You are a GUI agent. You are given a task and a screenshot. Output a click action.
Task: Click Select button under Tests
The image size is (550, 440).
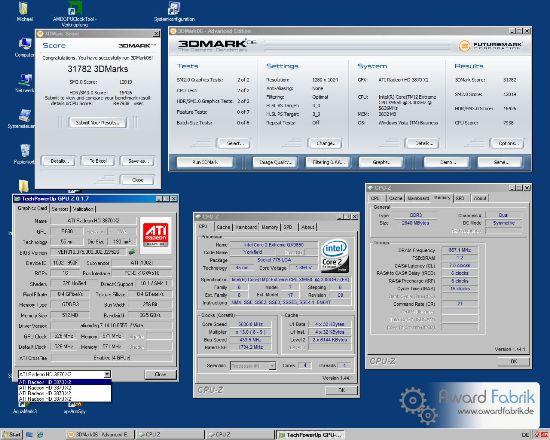tap(234, 143)
